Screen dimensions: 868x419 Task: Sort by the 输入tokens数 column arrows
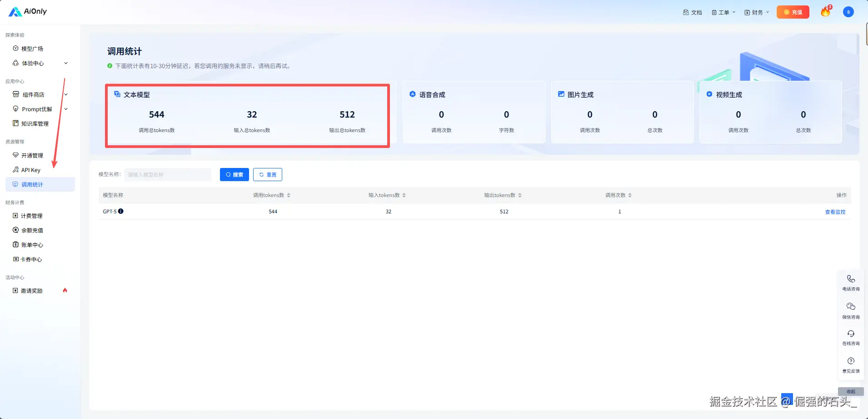tap(404, 195)
